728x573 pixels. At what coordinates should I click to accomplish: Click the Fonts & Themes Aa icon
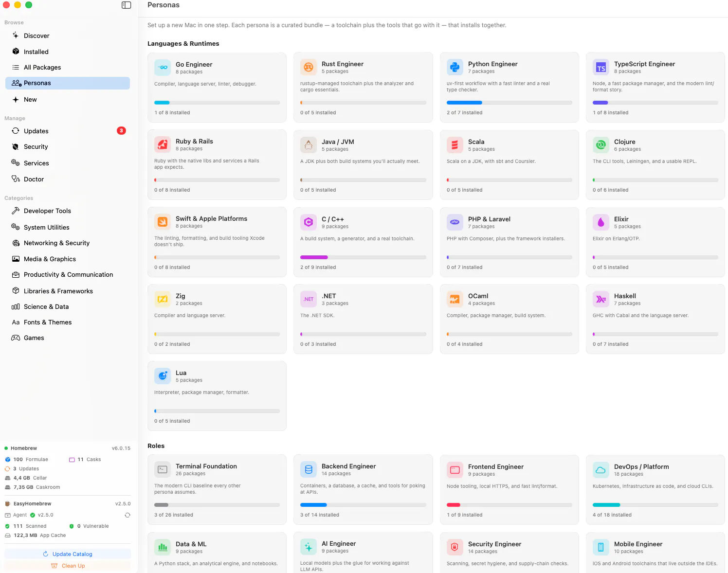pos(16,322)
